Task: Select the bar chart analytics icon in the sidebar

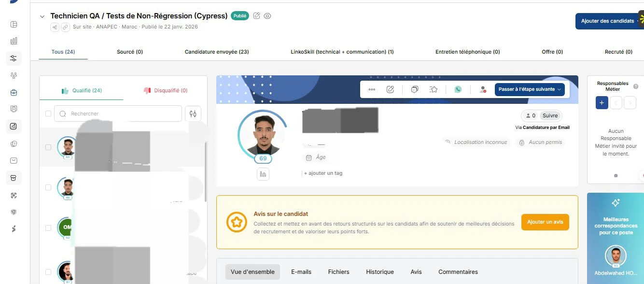Action: click(x=14, y=41)
